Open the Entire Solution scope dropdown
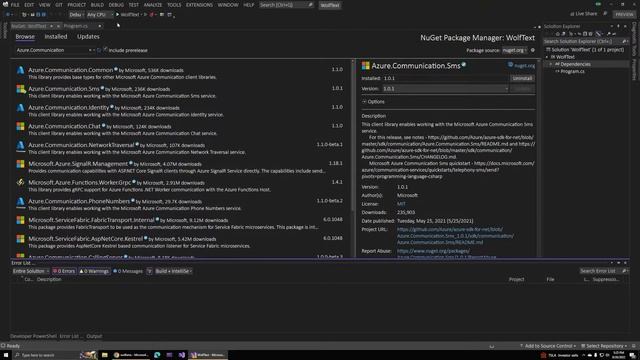 pos(31,271)
